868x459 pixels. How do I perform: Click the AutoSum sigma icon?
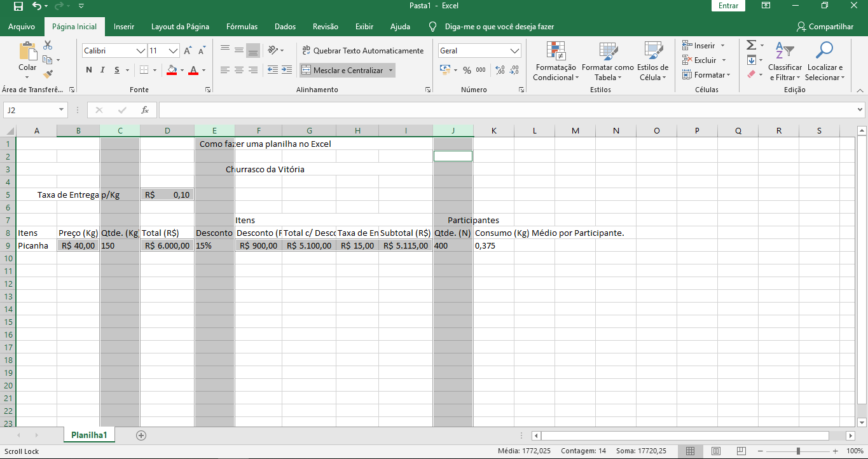[751, 46]
